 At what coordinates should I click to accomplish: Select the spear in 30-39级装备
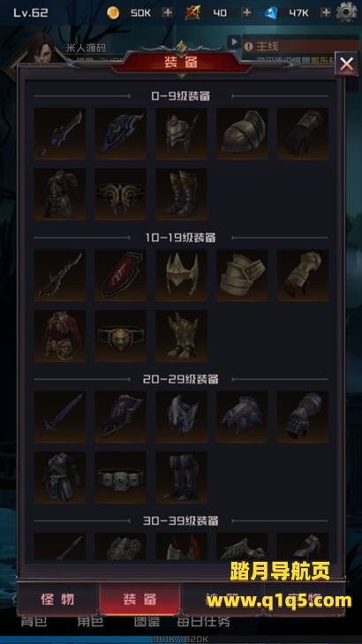pyautogui.click(x=60, y=547)
